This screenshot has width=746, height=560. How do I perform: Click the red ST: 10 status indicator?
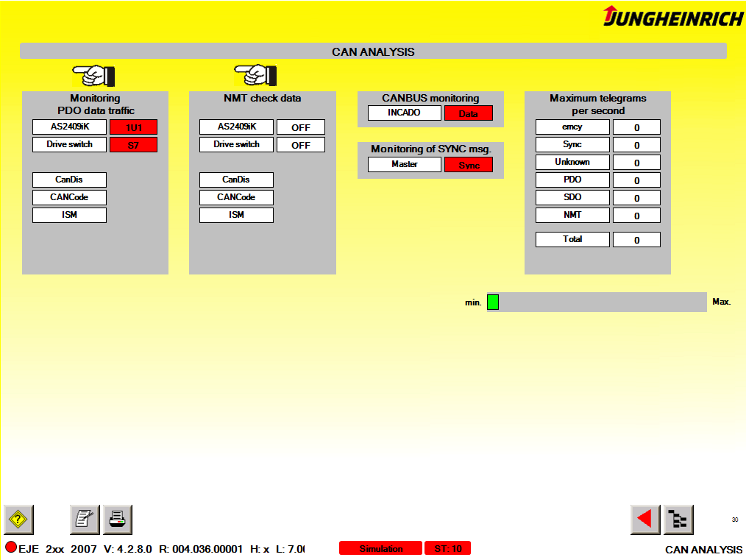click(448, 548)
